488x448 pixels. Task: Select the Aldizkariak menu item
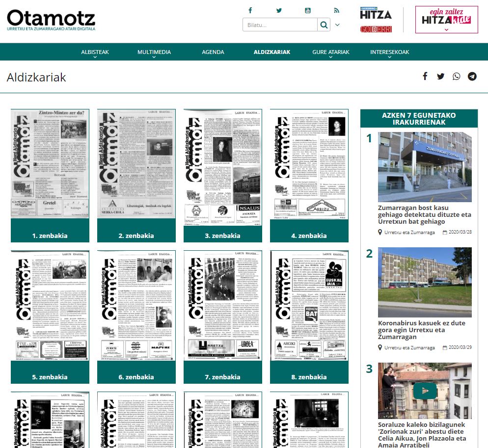tap(271, 52)
